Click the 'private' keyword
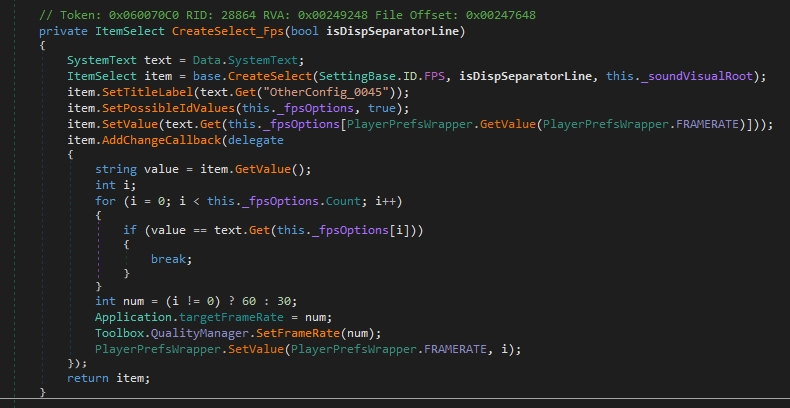This screenshot has height=408, width=790. point(63,31)
